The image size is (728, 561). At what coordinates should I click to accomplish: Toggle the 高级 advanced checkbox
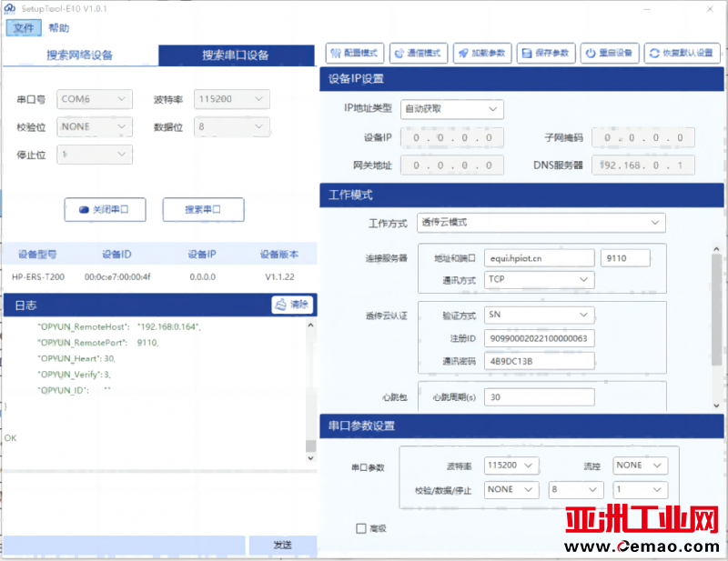click(361, 527)
